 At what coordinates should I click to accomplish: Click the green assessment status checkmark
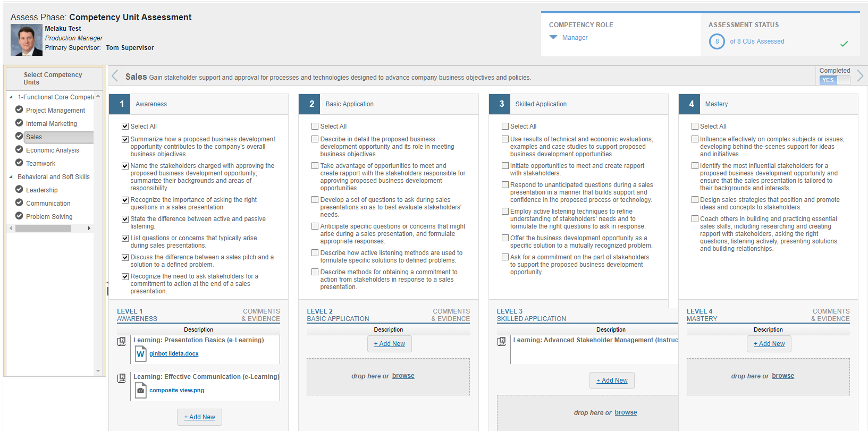(844, 44)
